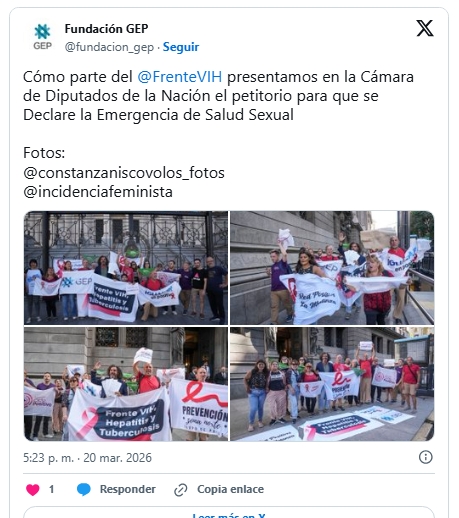459x518 pixels.
Task: Open the photo showing the Prevención banner
Action: click(126, 384)
